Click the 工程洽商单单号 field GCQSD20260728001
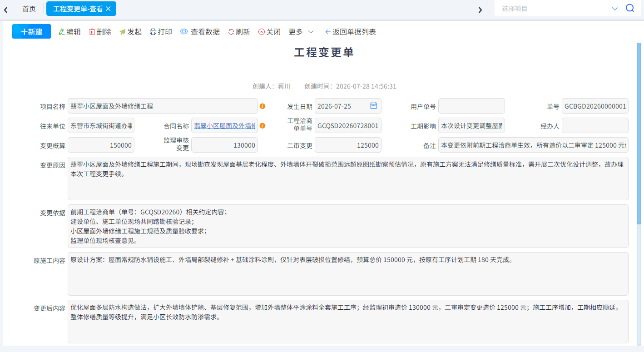The height and width of the screenshot is (352, 644). pyautogui.click(x=348, y=125)
